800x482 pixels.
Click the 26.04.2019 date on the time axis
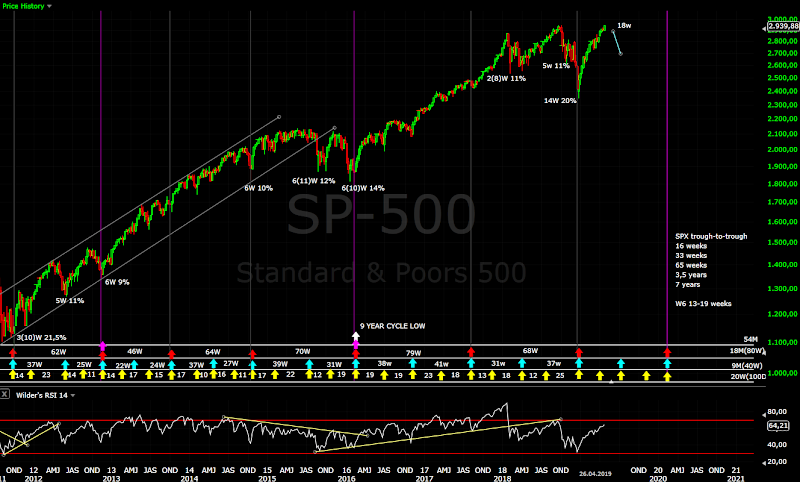[x=595, y=474]
